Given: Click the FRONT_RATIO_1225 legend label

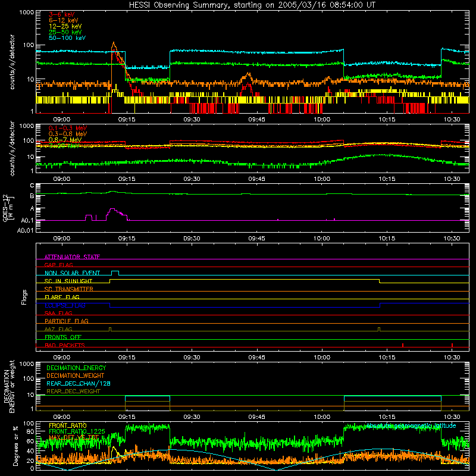Looking at the screenshot, I should pos(77,431).
